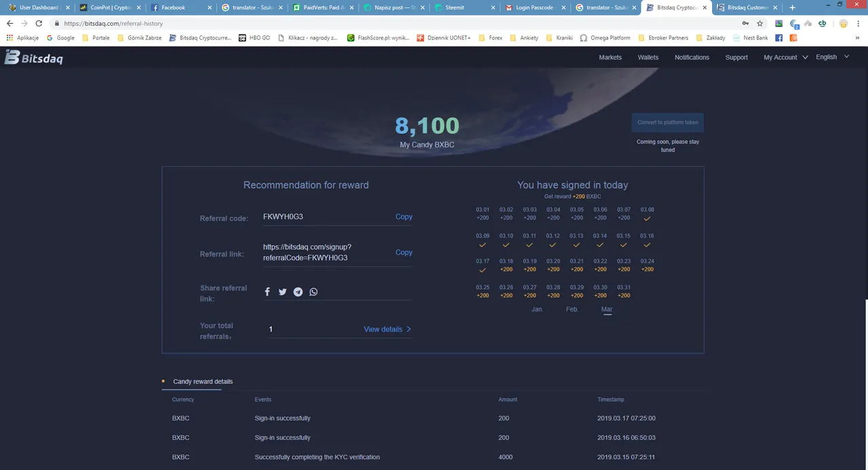Open a new browser tab
Viewport: 868px width, 470px height.
tap(792, 7)
